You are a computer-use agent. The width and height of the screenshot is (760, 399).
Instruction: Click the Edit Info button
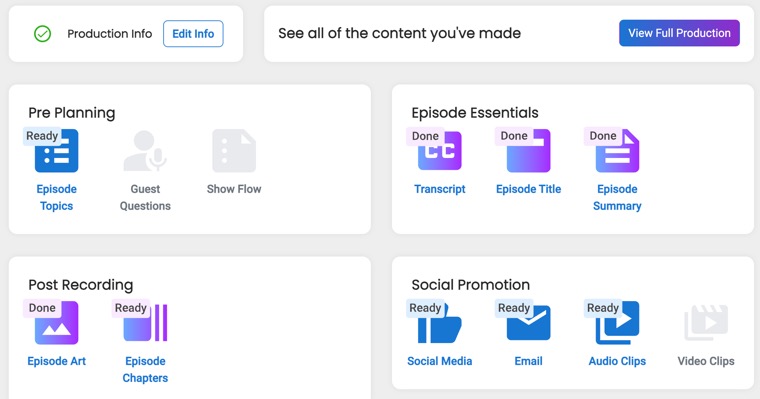pos(193,33)
